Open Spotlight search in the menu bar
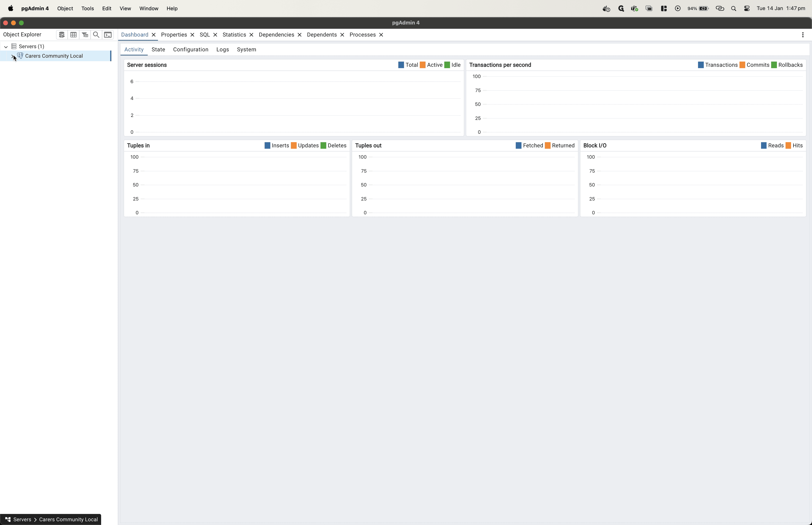812x525 pixels. tap(734, 8)
